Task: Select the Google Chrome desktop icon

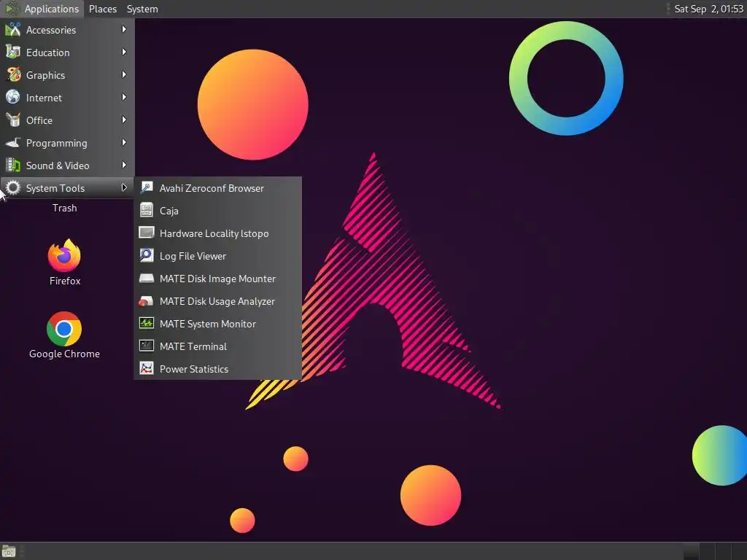Action: point(64,329)
